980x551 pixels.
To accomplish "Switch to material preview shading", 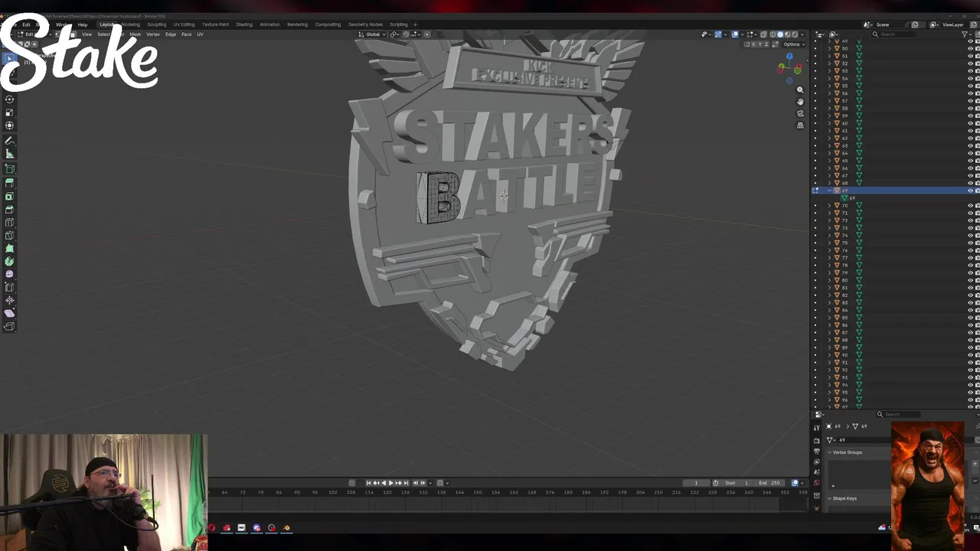I will pyautogui.click(x=788, y=34).
